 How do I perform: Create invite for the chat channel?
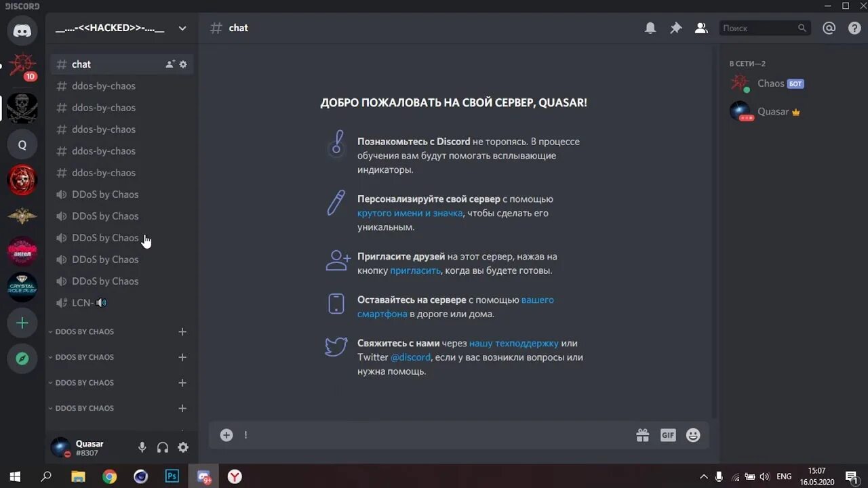click(170, 64)
